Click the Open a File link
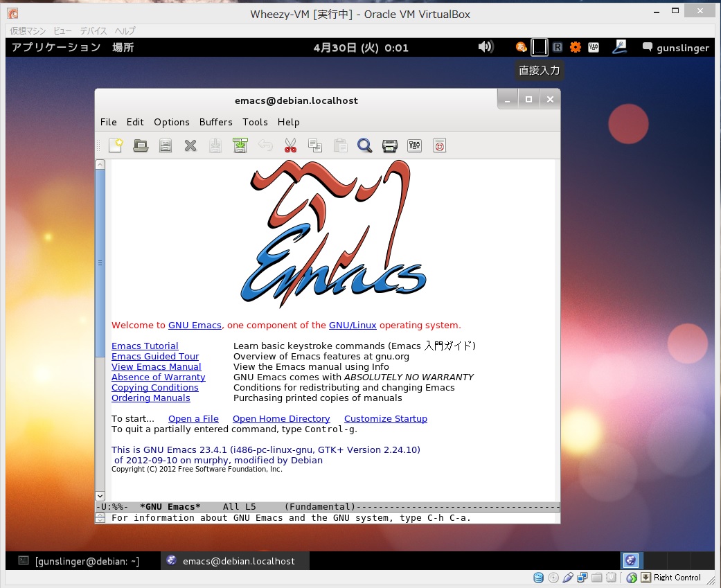This screenshot has width=721, height=588. [x=193, y=419]
